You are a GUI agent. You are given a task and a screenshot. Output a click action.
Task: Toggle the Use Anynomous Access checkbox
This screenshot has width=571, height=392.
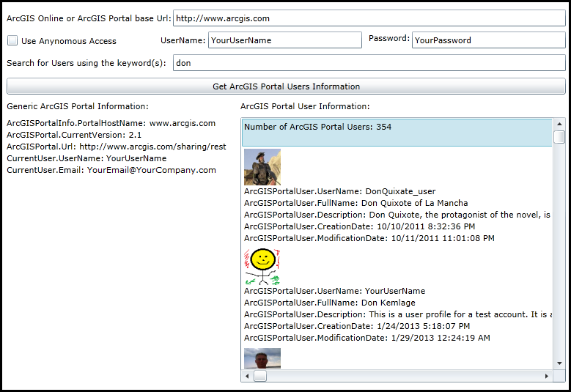tap(12, 40)
